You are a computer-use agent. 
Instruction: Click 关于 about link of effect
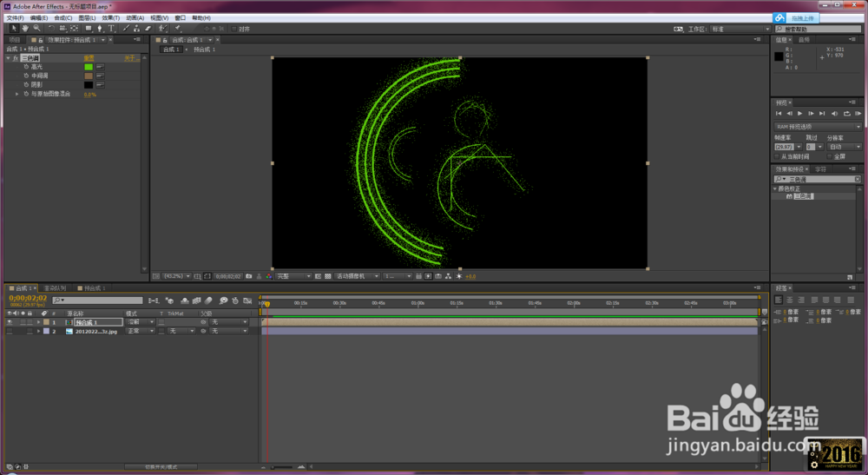(130, 58)
